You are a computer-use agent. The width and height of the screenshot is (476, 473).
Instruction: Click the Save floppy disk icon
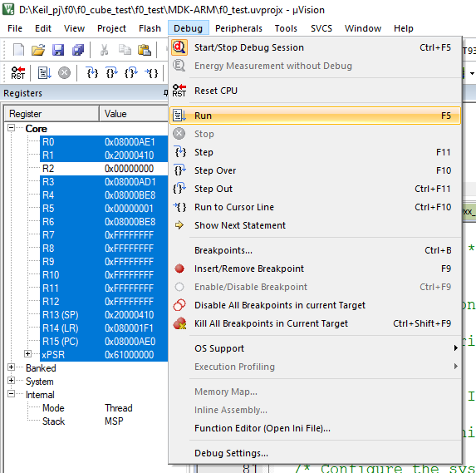(x=58, y=50)
